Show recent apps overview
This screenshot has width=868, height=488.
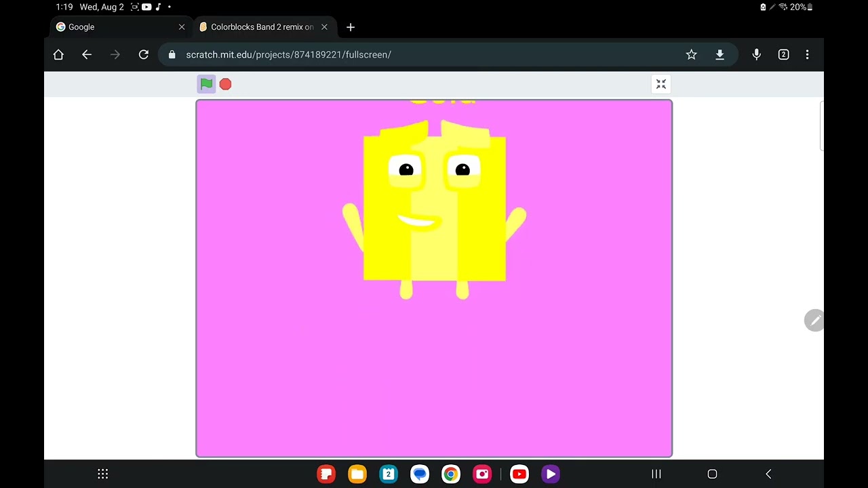tap(656, 474)
